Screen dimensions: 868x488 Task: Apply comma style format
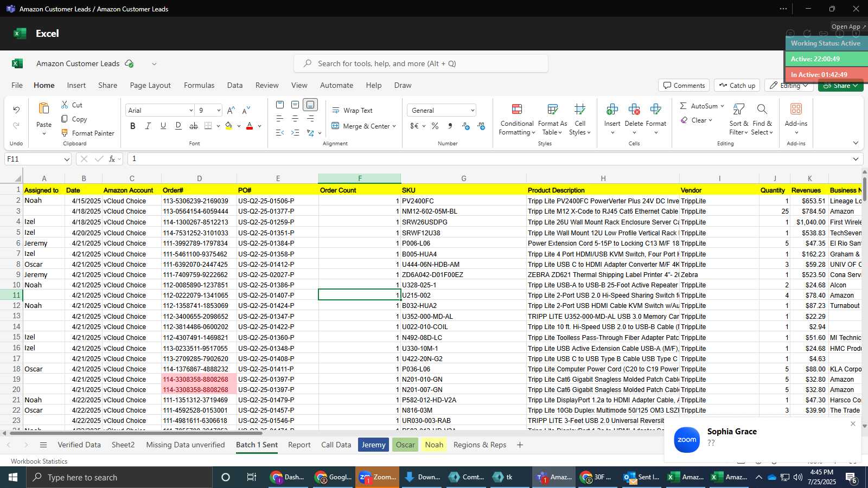click(450, 126)
